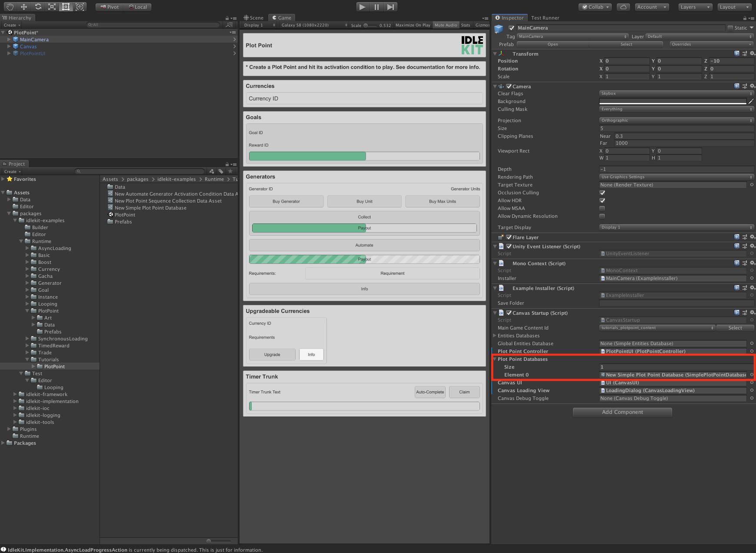Uncheck the Camera component enabled toggle
This screenshot has width=756, height=553.
509,86
